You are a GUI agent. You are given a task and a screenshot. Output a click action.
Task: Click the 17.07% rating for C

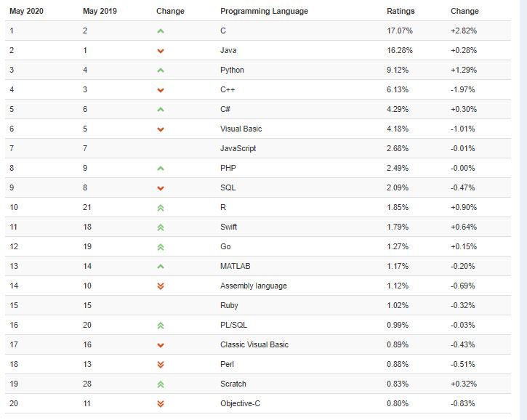click(x=400, y=31)
